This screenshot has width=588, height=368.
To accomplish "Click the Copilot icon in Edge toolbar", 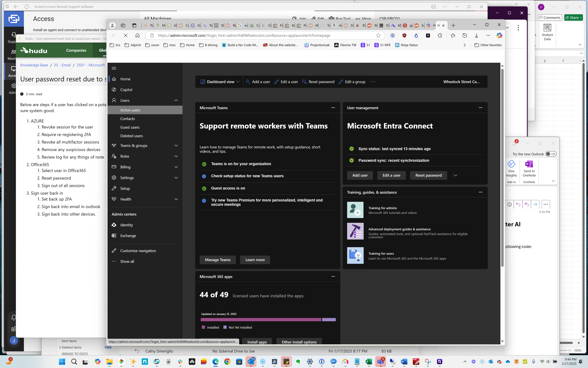I will [x=499, y=36].
